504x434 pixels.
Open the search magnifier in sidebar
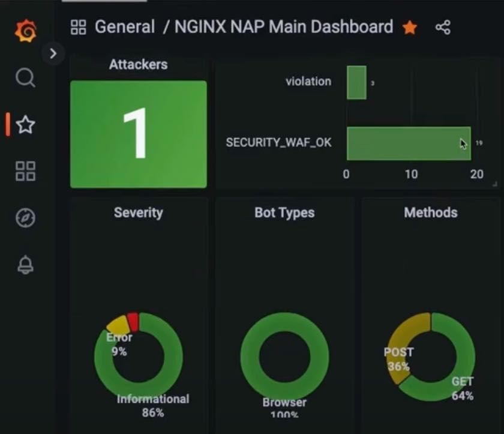coord(25,77)
